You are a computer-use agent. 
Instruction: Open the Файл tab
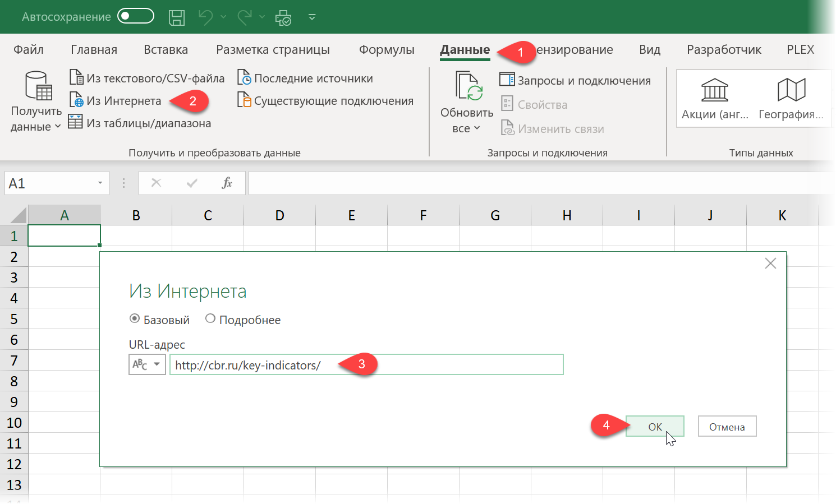(x=29, y=49)
